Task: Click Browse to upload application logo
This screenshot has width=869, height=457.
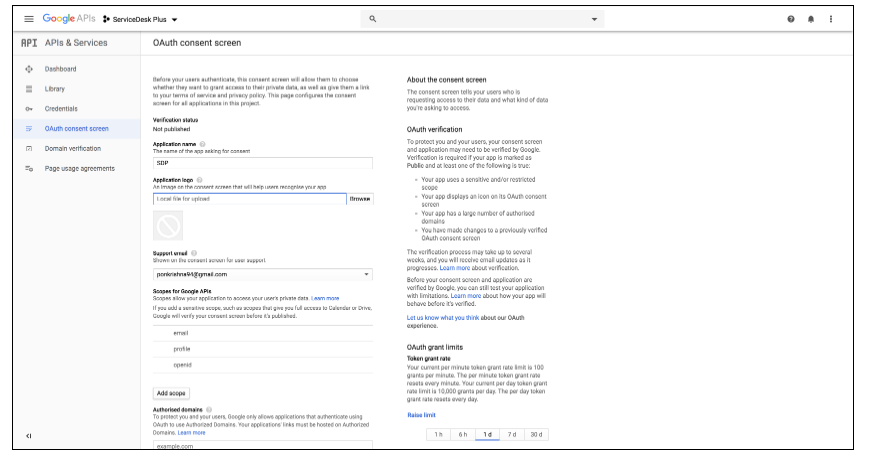Action: [x=359, y=199]
